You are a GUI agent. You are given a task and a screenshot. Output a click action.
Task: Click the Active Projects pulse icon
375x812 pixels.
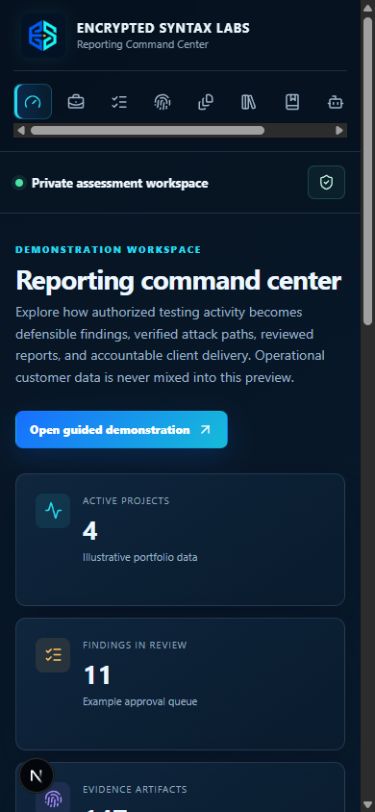(x=53, y=511)
